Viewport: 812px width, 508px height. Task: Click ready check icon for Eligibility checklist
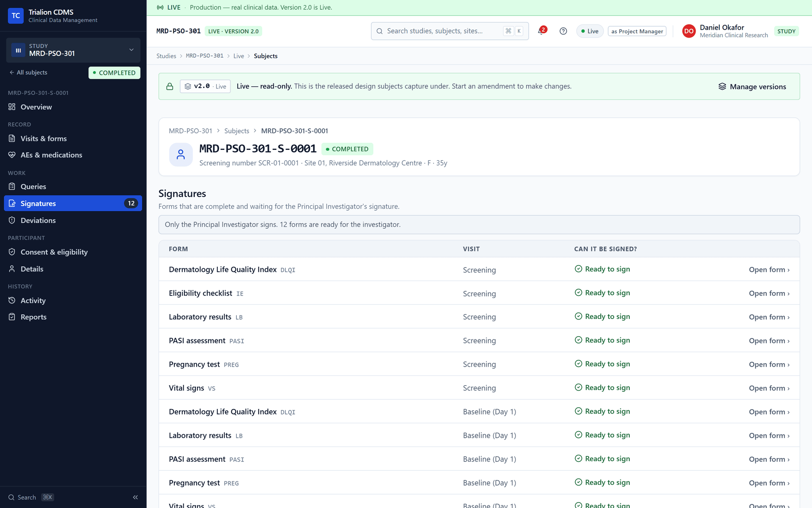[578, 293]
